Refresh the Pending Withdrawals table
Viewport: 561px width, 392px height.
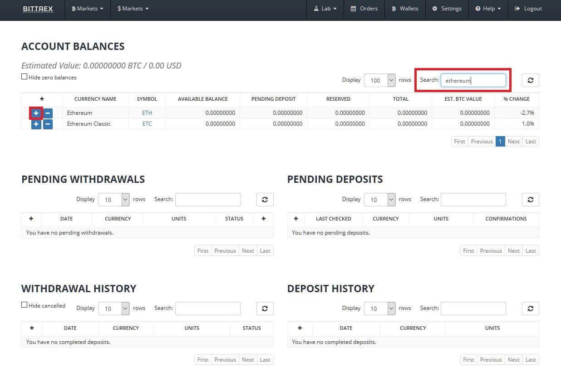coord(265,199)
